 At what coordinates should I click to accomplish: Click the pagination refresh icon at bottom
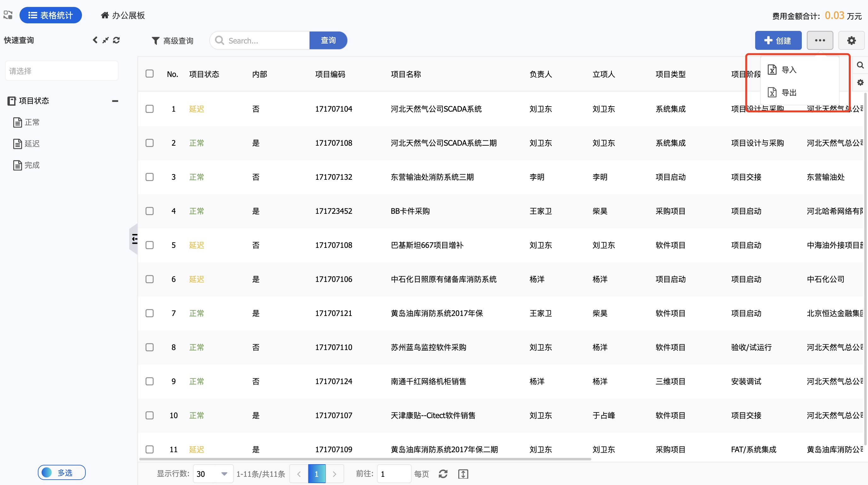pos(443,474)
